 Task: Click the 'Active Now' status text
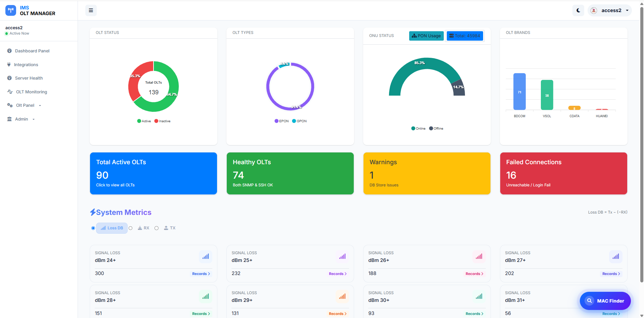(x=19, y=33)
